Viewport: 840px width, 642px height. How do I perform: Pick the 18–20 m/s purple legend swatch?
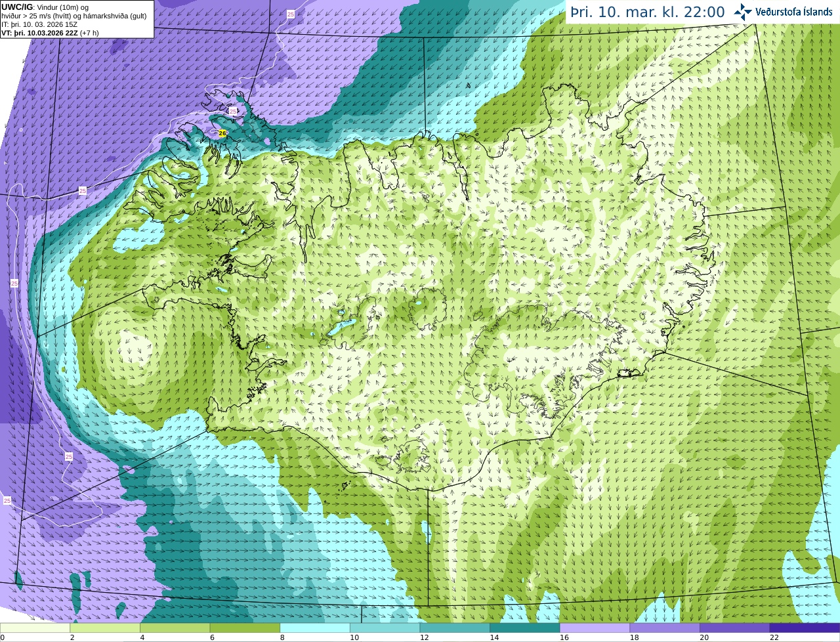[x=665, y=628]
